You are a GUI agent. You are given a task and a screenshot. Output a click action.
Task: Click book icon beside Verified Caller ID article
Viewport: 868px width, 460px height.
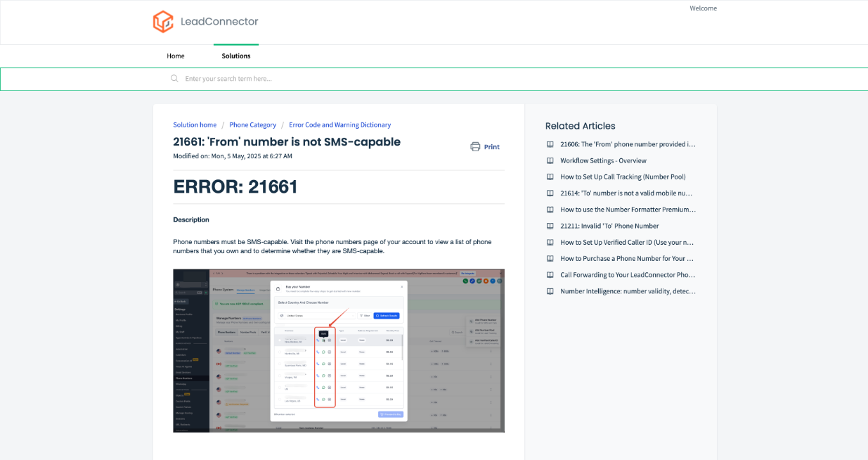coord(550,242)
